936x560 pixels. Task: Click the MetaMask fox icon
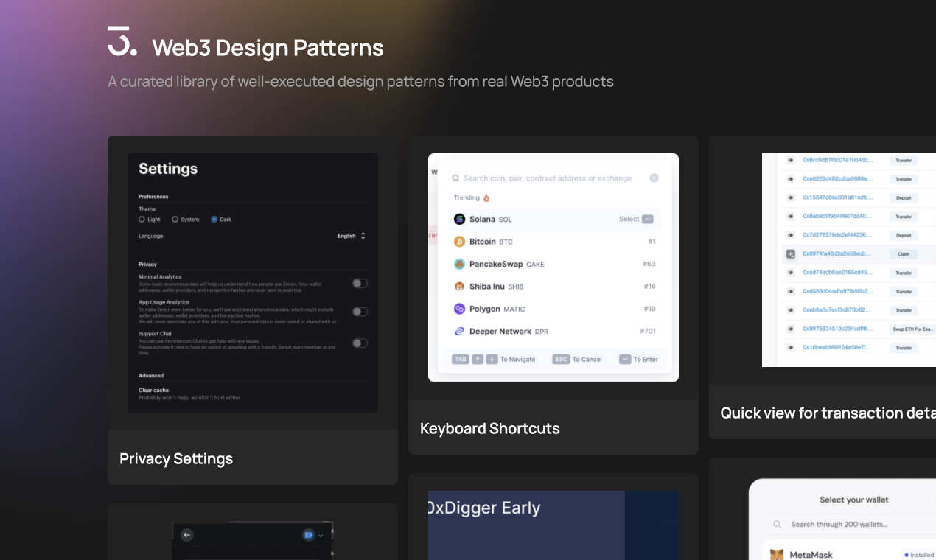pos(777,555)
